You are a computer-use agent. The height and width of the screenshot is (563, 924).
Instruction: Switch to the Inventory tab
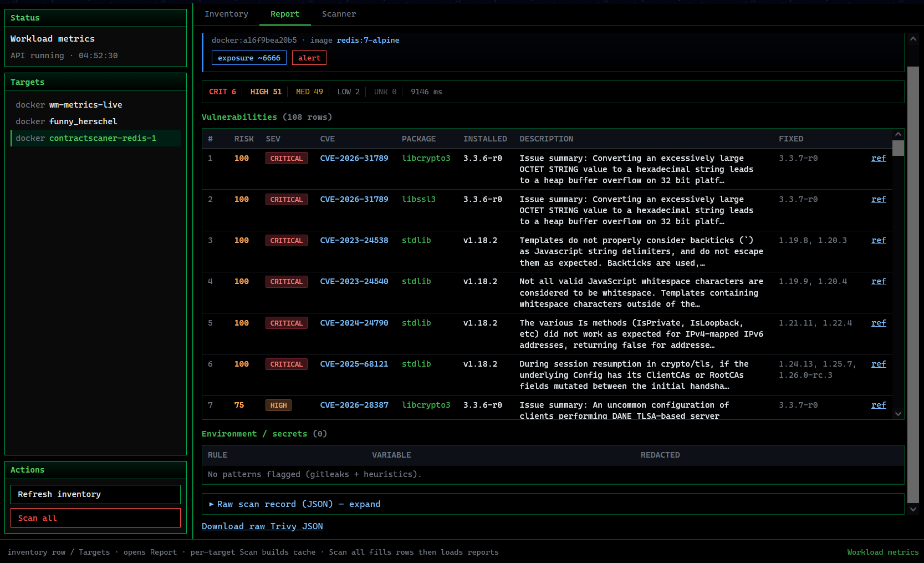226,14
